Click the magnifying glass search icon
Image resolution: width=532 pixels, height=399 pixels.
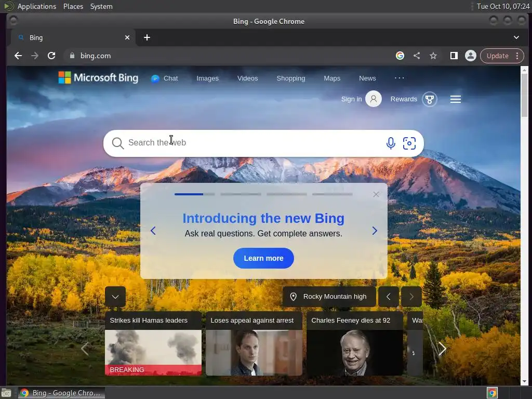[117, 143]
